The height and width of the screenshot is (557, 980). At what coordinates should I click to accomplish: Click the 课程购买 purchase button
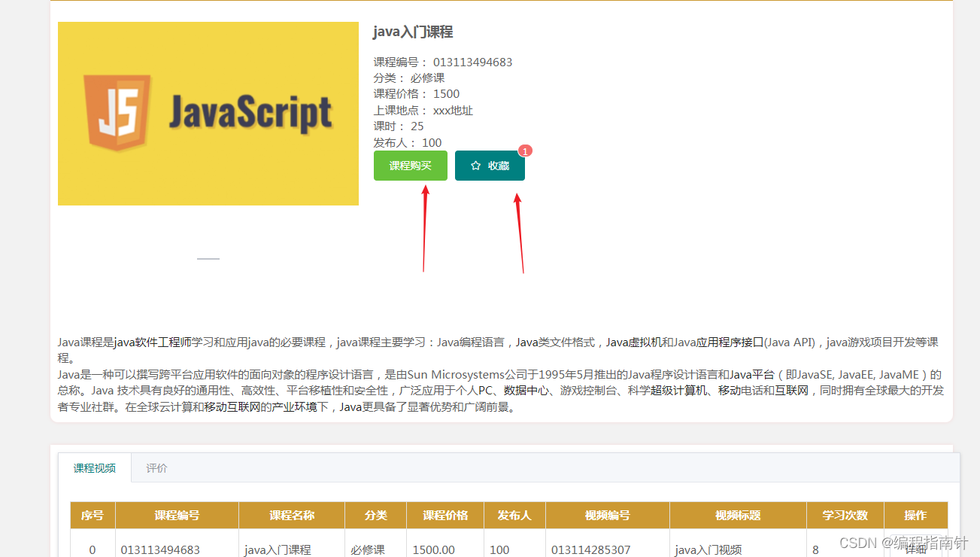pos(410,165)
